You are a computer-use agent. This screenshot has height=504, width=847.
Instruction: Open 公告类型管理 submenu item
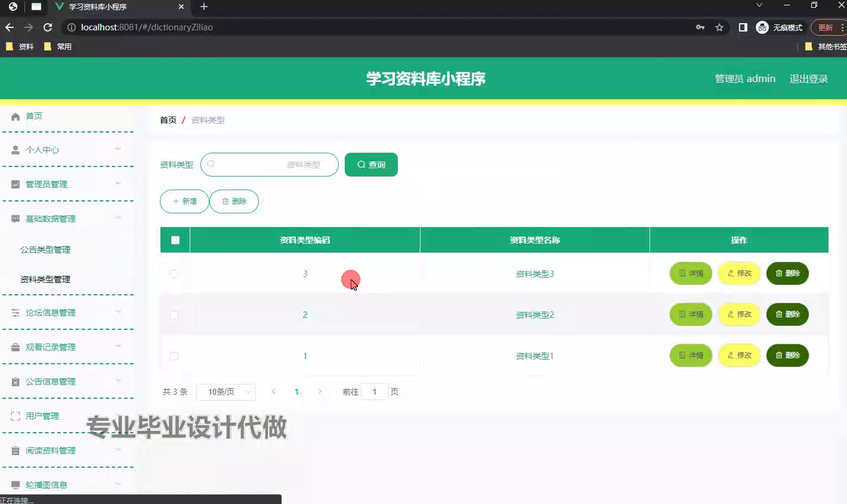click(x=45, y=250)
